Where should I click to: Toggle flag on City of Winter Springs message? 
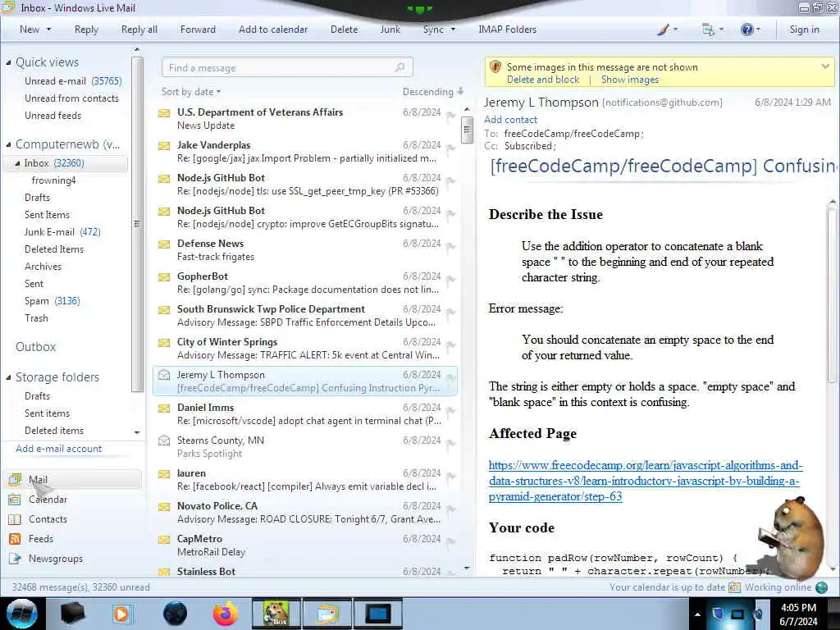click(x=450, y=345)
